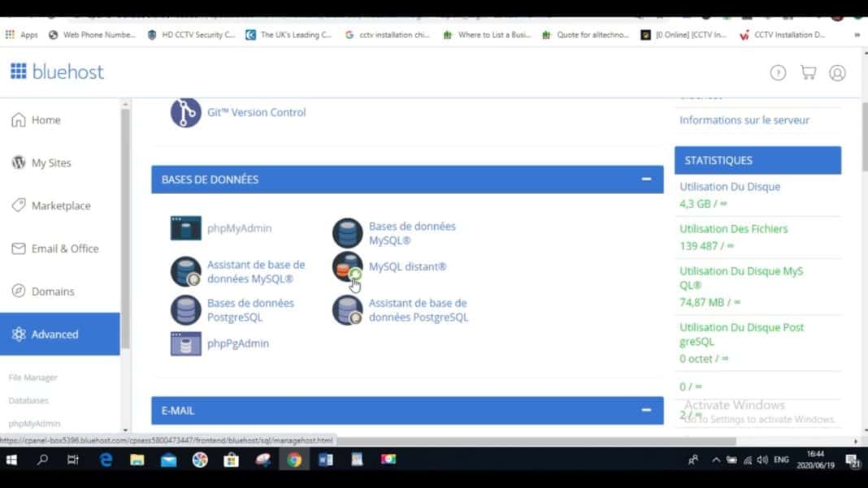868x488 pixels.
Task: Show more bookmarks chevron
Action: pyautogui.click(x=857, y=35)
